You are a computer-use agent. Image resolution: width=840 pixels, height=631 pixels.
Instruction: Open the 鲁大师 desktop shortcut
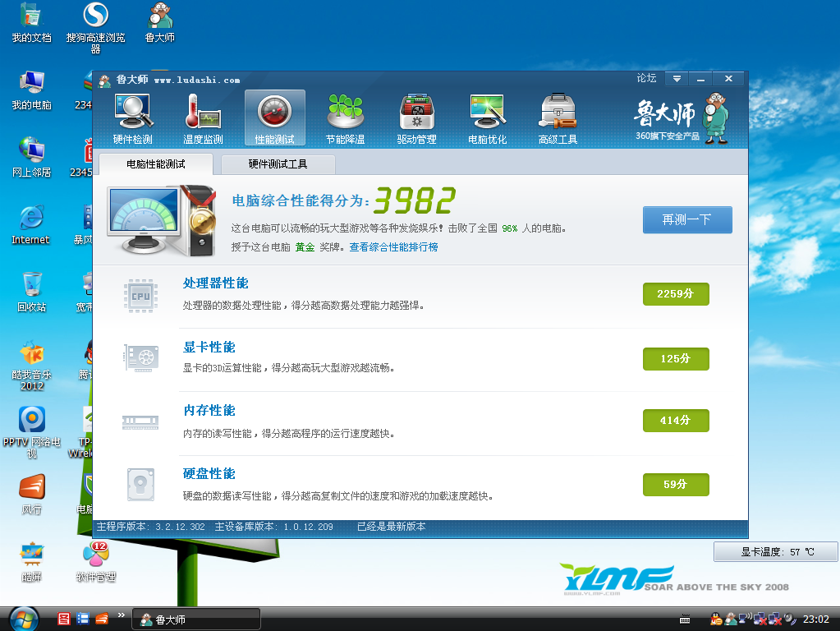[x=159, y=22]
